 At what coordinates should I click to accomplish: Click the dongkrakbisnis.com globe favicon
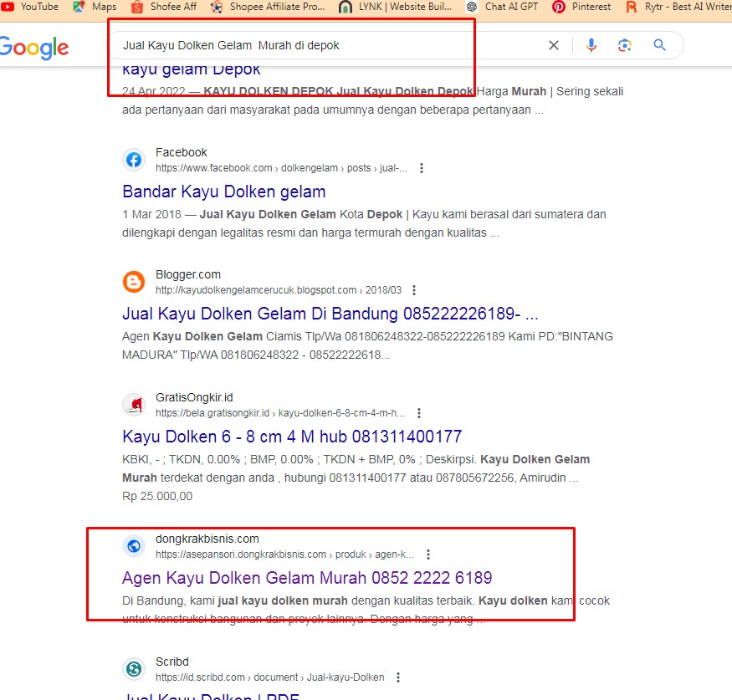point(134,546)
